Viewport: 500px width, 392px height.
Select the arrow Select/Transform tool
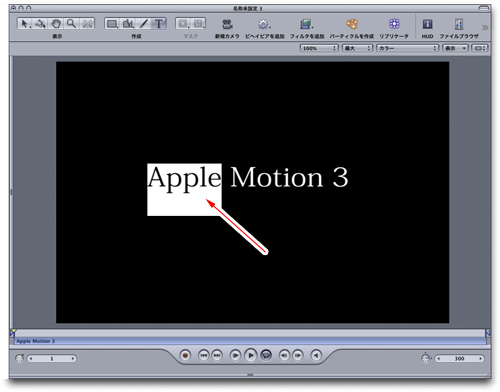(x=24, y=24)
